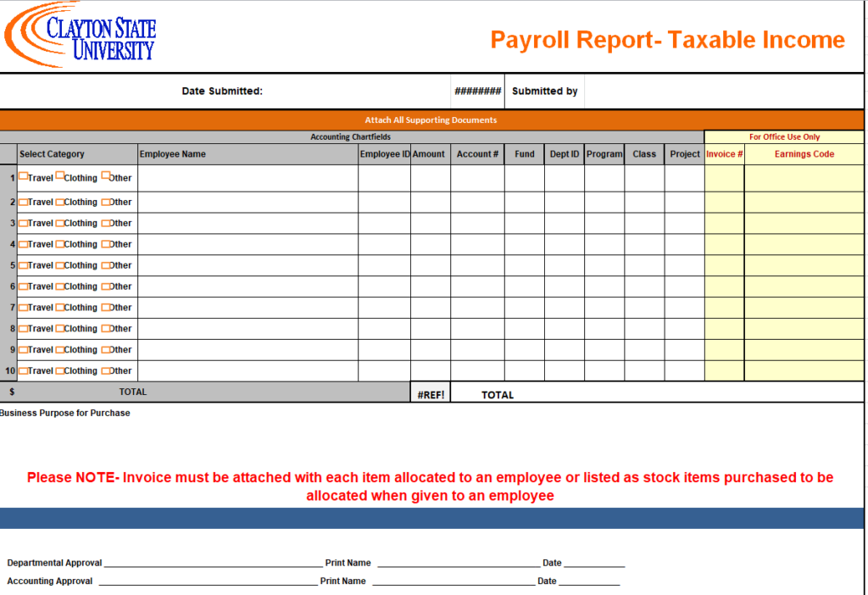The image size is (868, 595).
Task: Select the Employee Name cell in row 1
Action: point(248,178)
